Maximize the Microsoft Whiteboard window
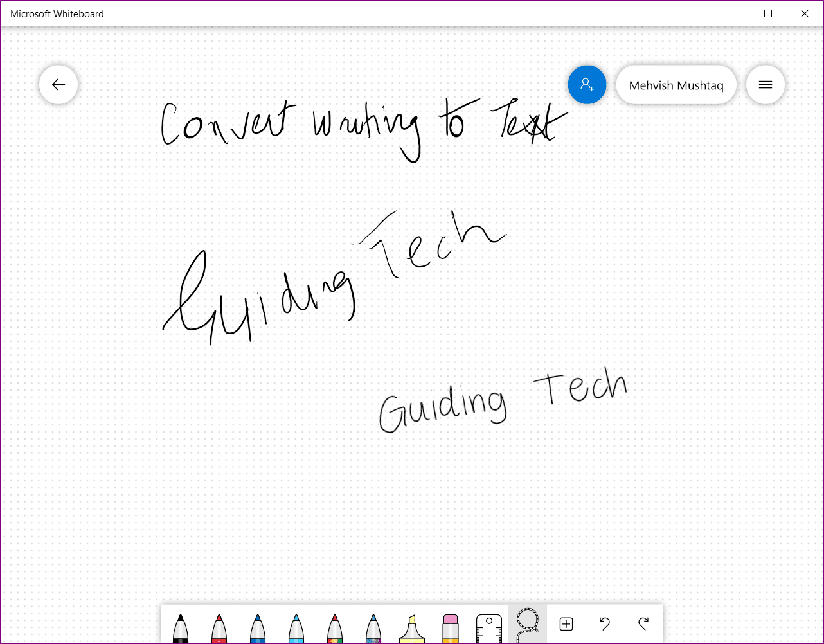The width and height of the screenshot is (824, 644). (x=768, y=13)
